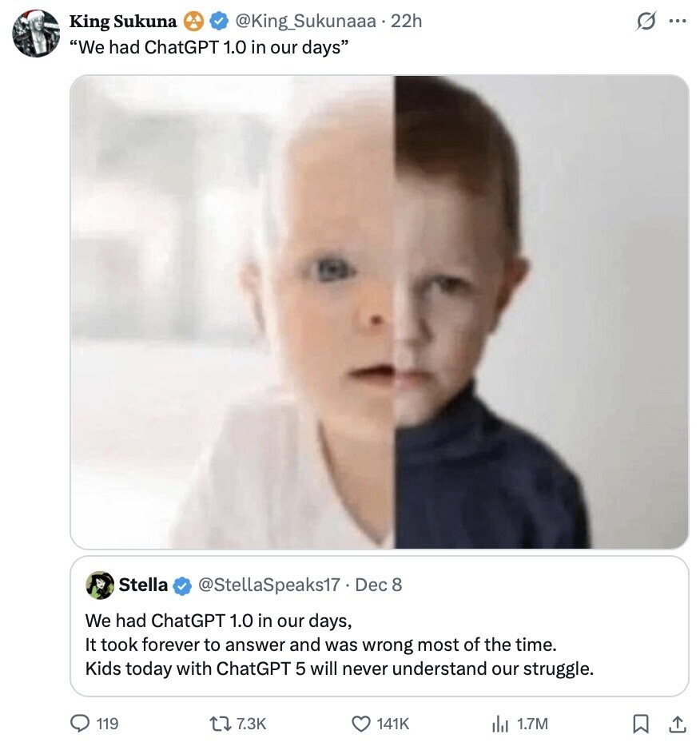Click King Sukuna's profile avatar
The height and width of the screenshot is (746, 700).
click(x=36, y=34)
